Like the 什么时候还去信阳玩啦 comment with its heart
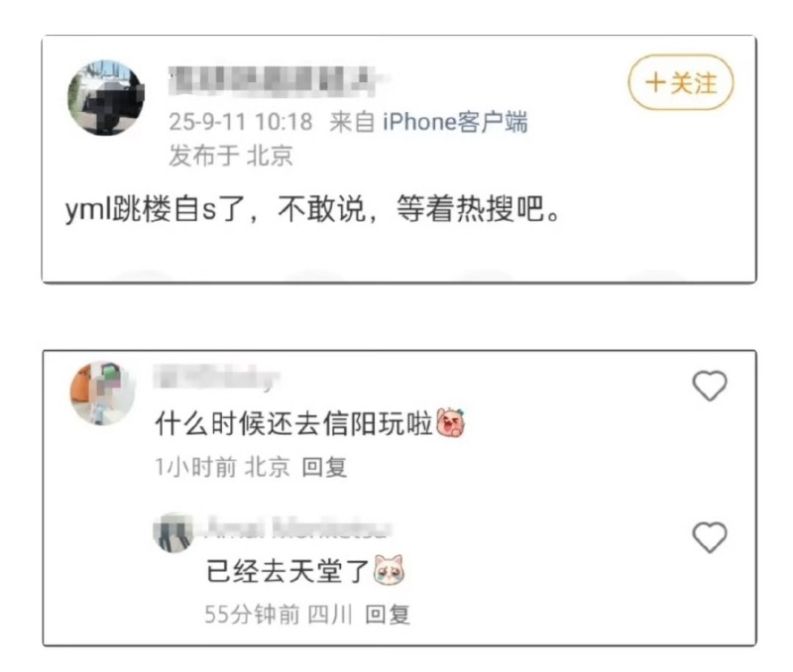The width and height of the screenshot is (793, 672). [710, 386]
